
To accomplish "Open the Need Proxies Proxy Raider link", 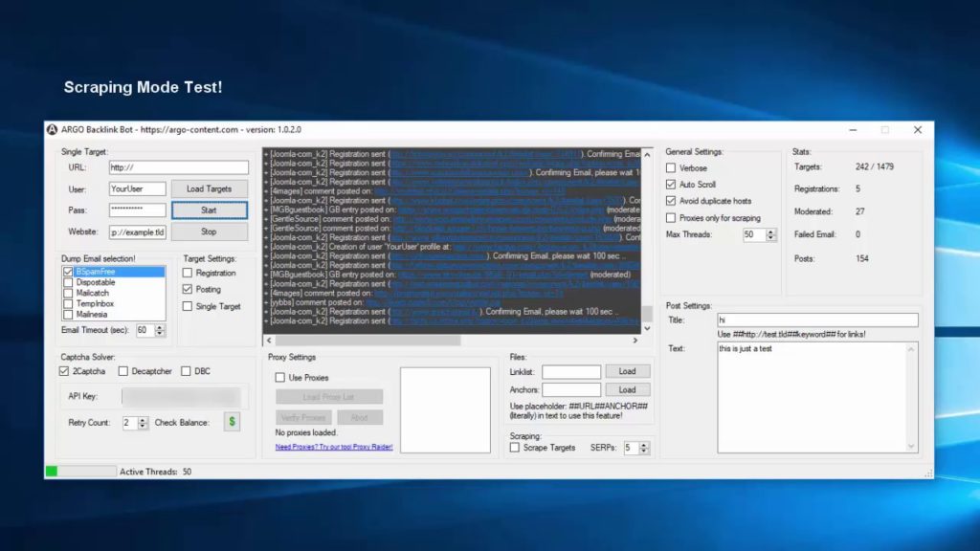I will coord(334,447).
